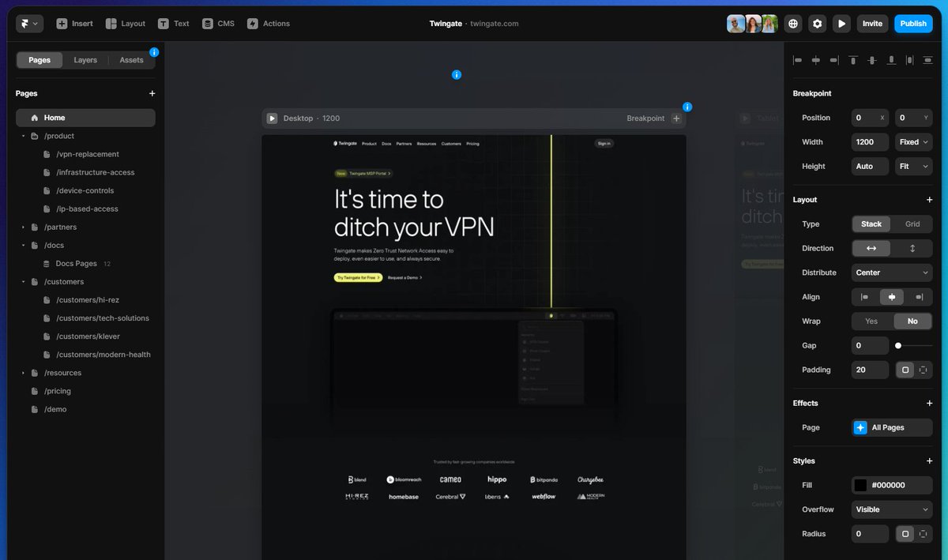Click the Gap slider handle

coord(898,346)
